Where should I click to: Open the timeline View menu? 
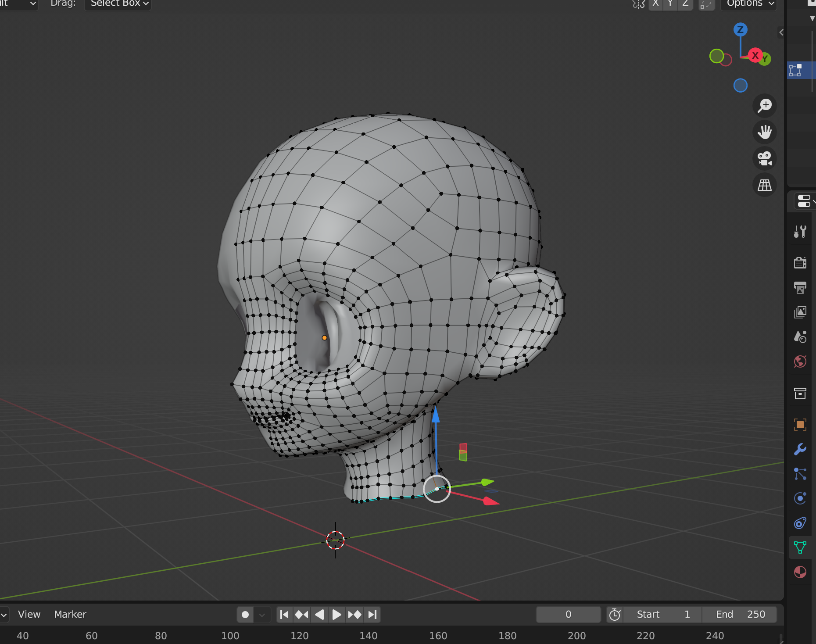29,614
